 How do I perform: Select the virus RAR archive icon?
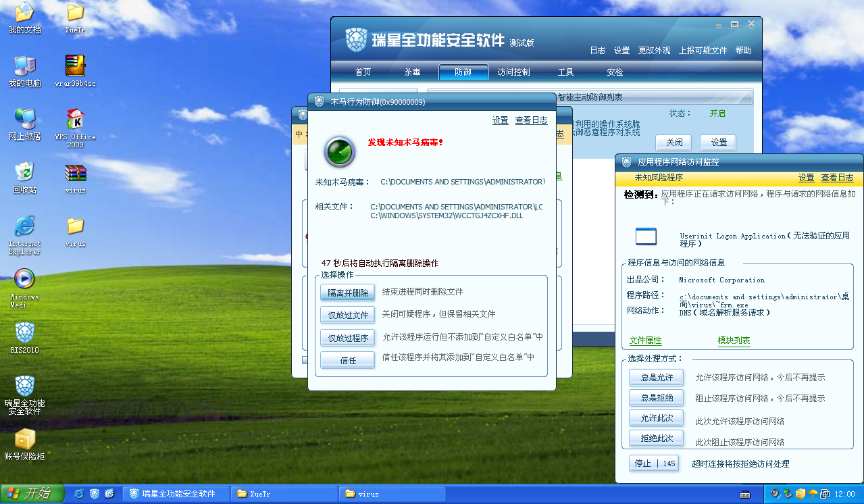pos(75,178)
